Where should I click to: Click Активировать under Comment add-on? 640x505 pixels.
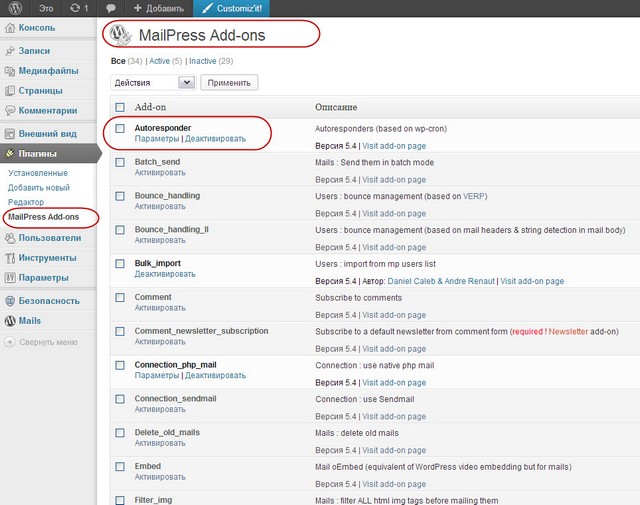160,308
